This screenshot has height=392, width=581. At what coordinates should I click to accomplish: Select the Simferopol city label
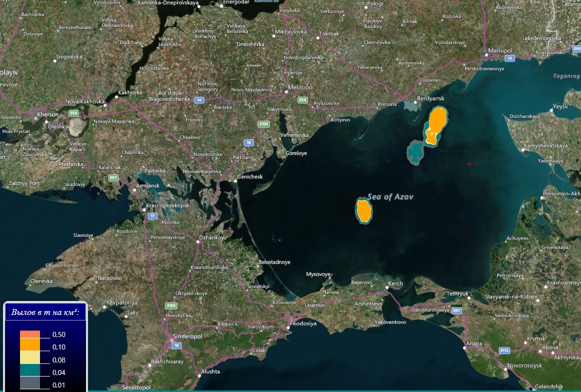(187, 336)
